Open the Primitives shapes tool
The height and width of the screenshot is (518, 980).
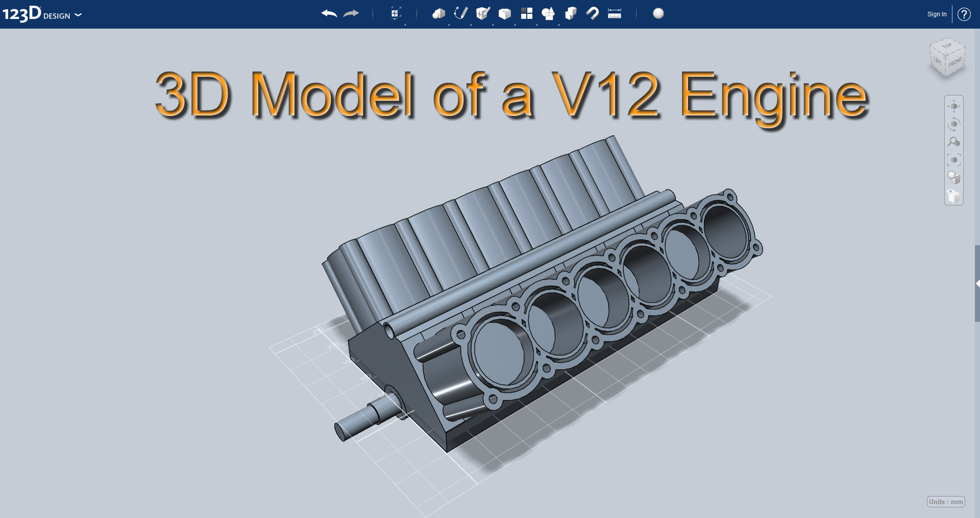click(x=438, y=14)
